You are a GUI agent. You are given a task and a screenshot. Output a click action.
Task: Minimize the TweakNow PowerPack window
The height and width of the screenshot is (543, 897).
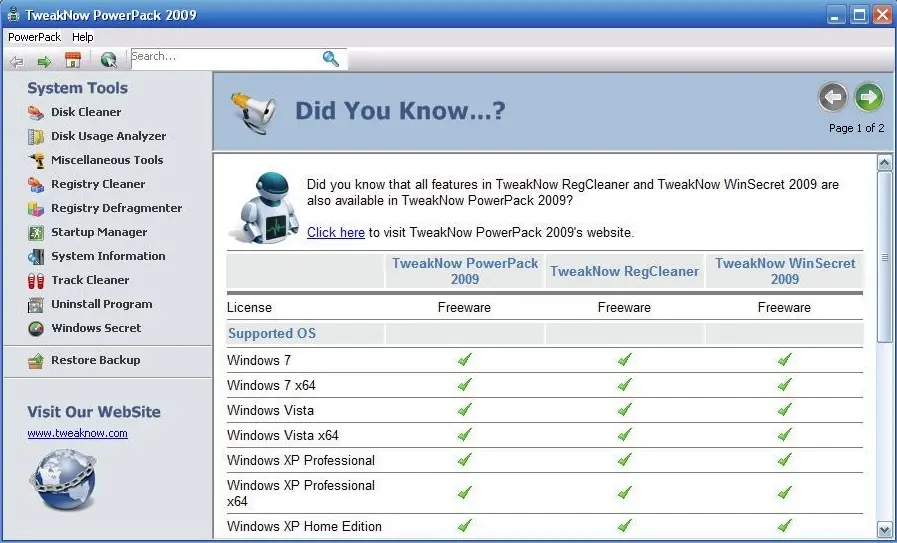(x=835, y=15)
